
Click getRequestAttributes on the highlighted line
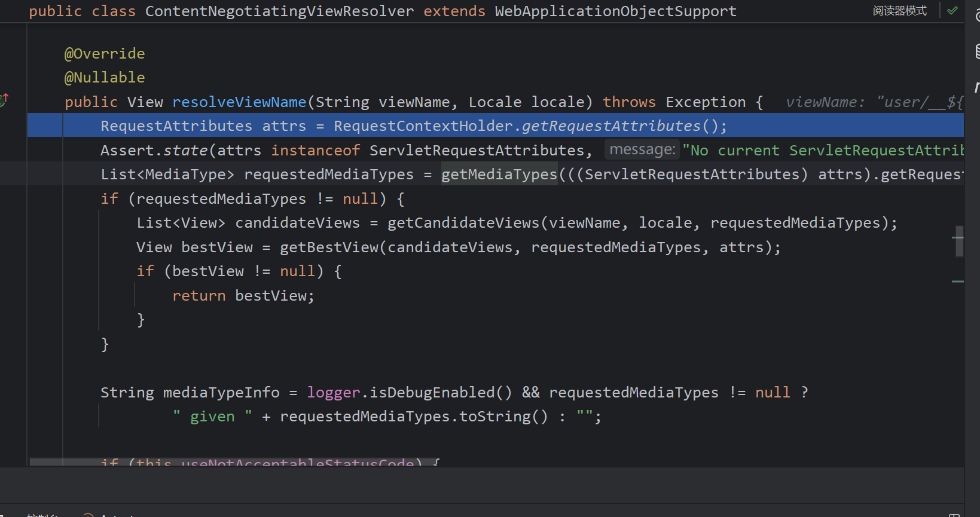[x=611, y=126]
